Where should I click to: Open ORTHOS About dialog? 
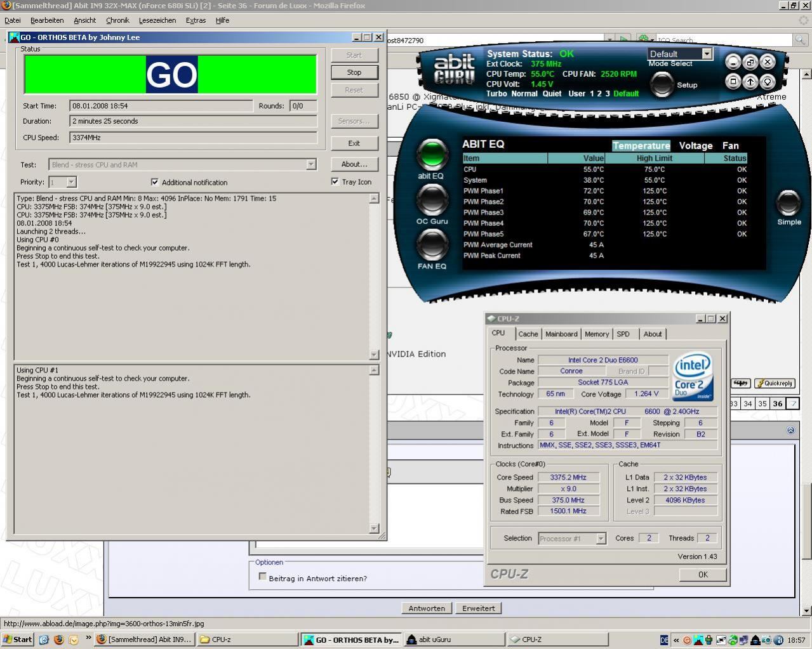click(354, 164)
